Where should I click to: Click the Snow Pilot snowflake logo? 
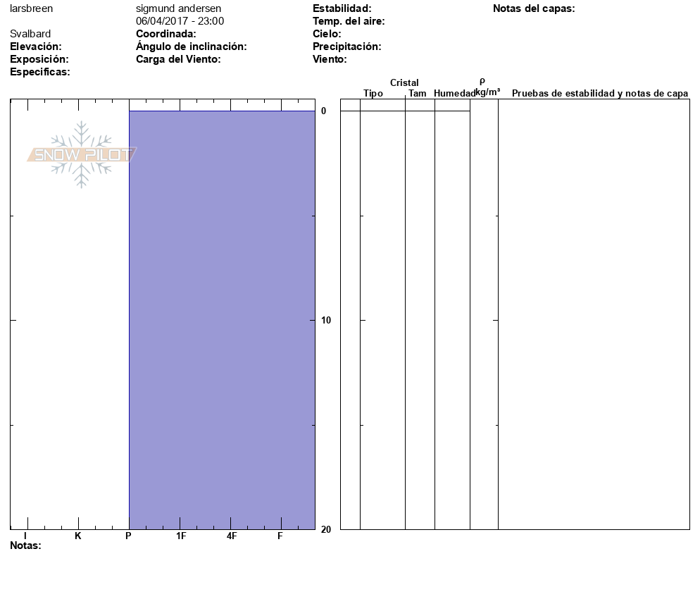click(x=82, y=154)
